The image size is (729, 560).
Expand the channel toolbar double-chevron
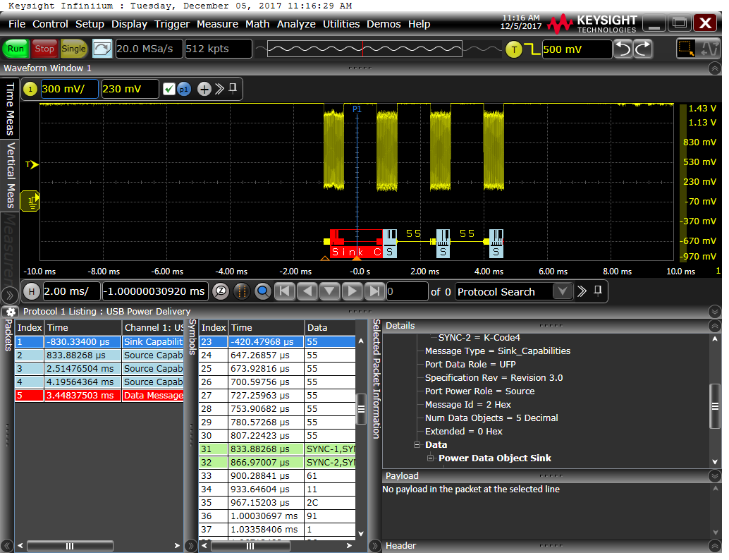(x=219, y=90)
